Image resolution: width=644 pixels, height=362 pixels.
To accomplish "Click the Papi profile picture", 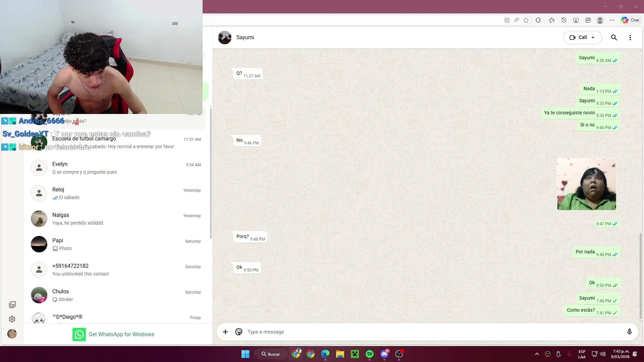I will click(39, 244).
